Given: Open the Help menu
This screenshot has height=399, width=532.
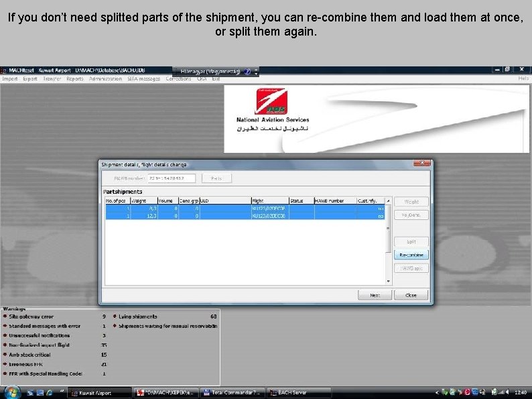Looking at the screenshot, I should [x=523, y=78].
